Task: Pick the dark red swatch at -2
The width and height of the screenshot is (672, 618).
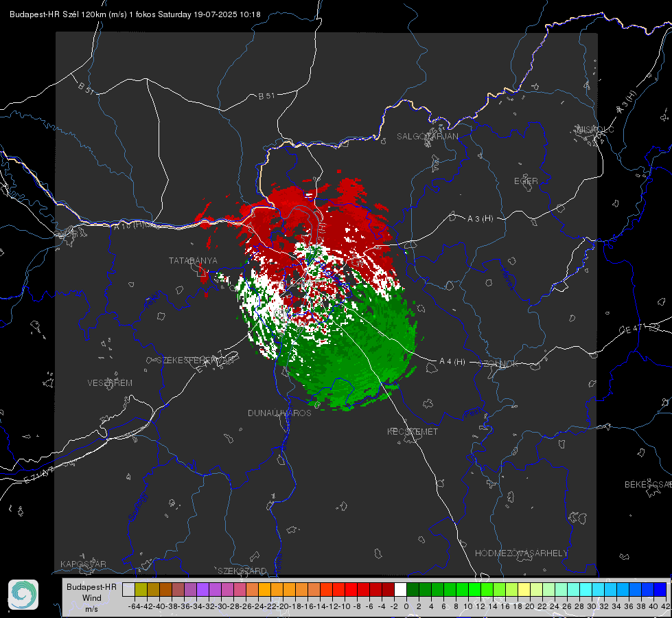Action: pos(389,589)
